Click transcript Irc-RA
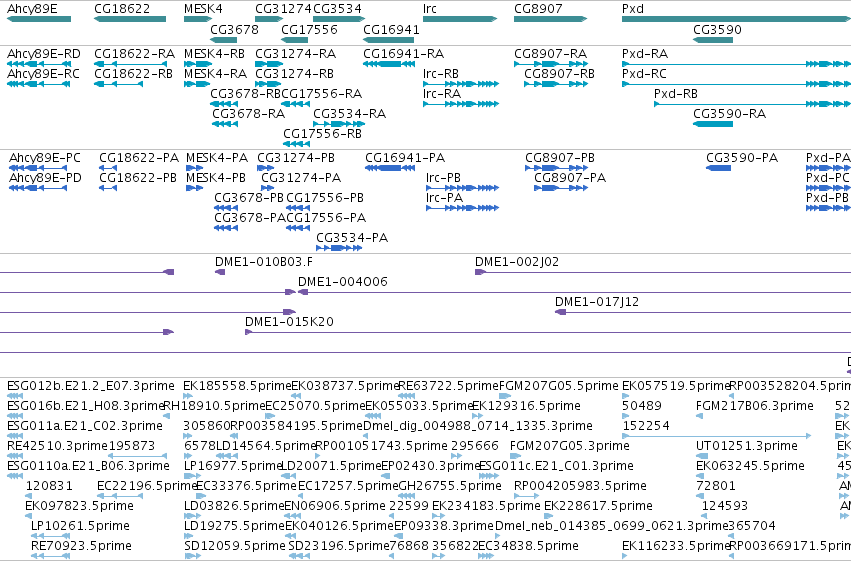Viewport: 851px width, 561px height. [442, 94]
